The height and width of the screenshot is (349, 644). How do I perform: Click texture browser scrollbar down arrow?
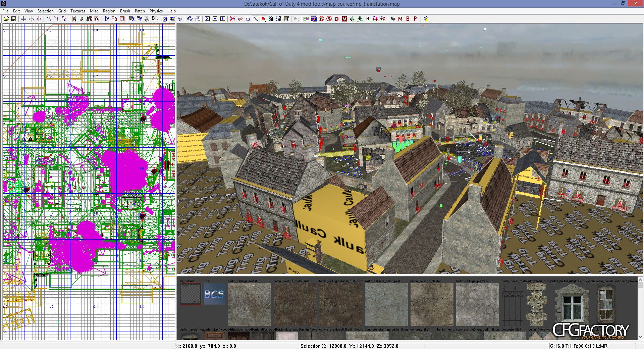coord(640,337)
